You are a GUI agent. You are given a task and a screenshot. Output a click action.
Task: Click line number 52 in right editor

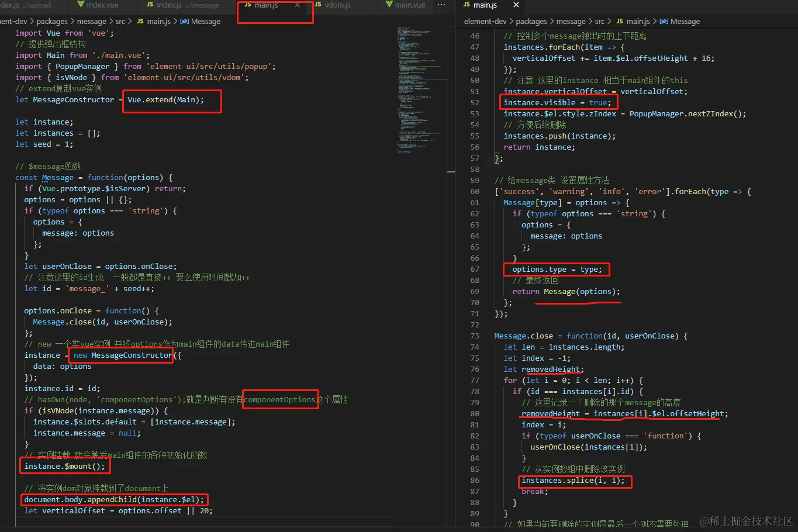click(x=474, y=102)
